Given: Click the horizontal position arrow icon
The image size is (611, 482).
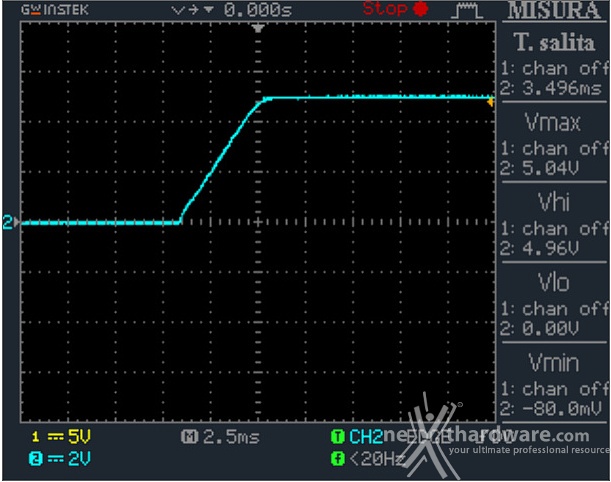Looking at the screenshot, I should [192, 10].
